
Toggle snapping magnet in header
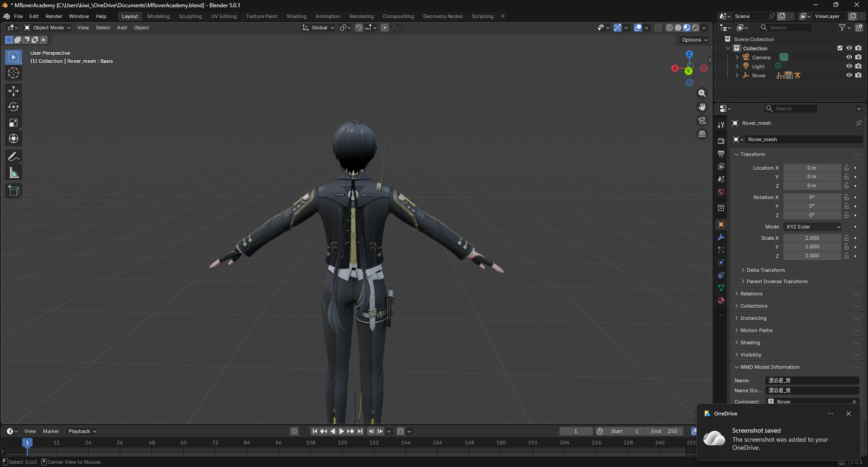tap(359, 28)
